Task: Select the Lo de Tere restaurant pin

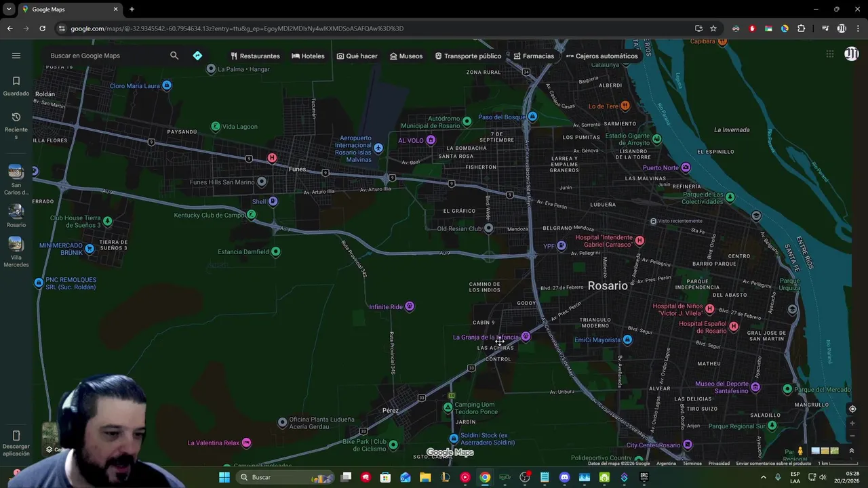Action: point(625,106)
